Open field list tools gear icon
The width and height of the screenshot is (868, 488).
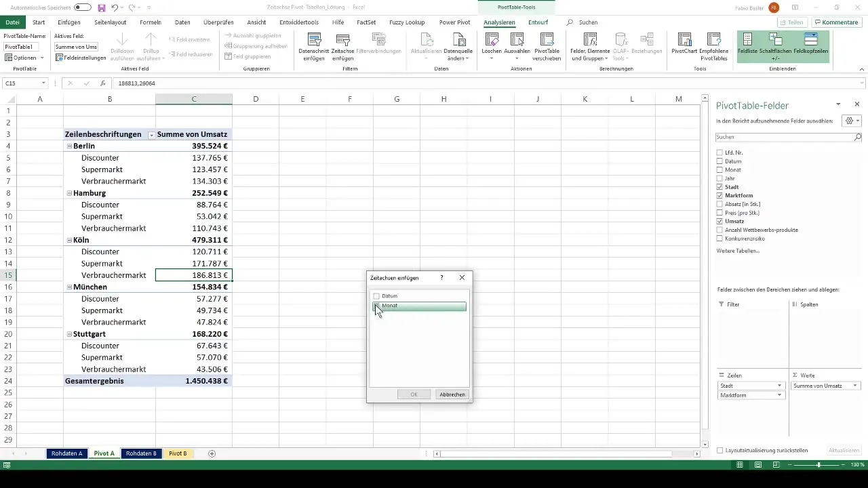coord(850,121)
